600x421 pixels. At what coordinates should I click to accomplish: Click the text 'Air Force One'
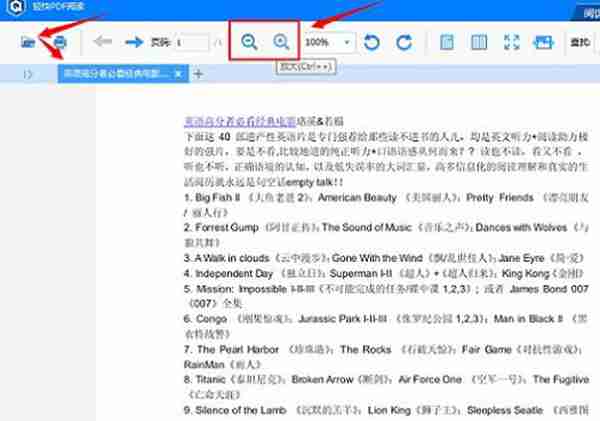430,379
